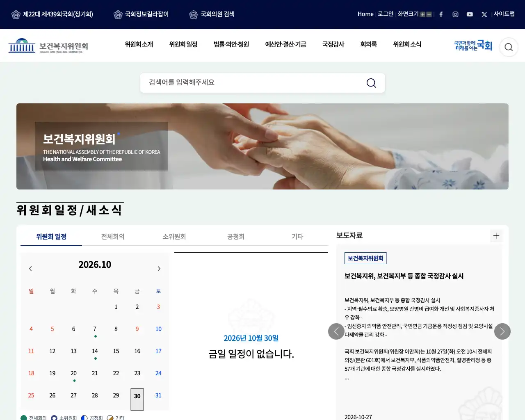This screenshot has height=420, width=525.
Task: Click the 제22대 제439회국회(정기회) link
Action: pyautogui.click(x=52, y=14)
